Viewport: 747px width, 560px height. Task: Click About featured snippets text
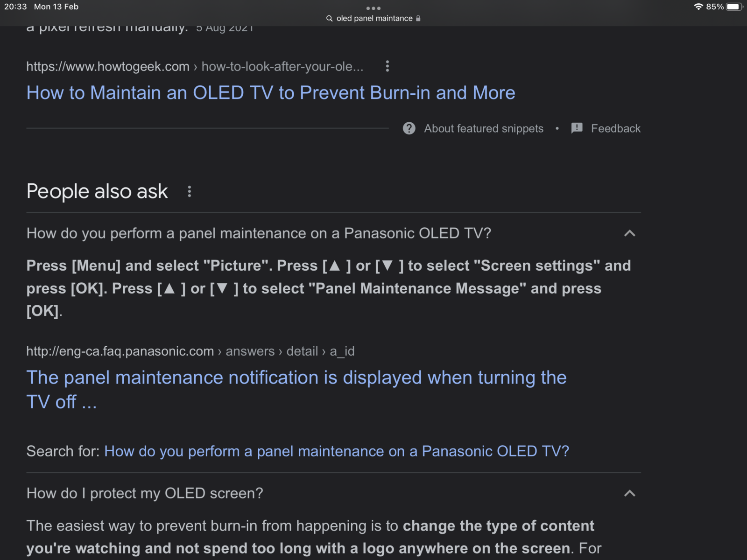[483, 128]
